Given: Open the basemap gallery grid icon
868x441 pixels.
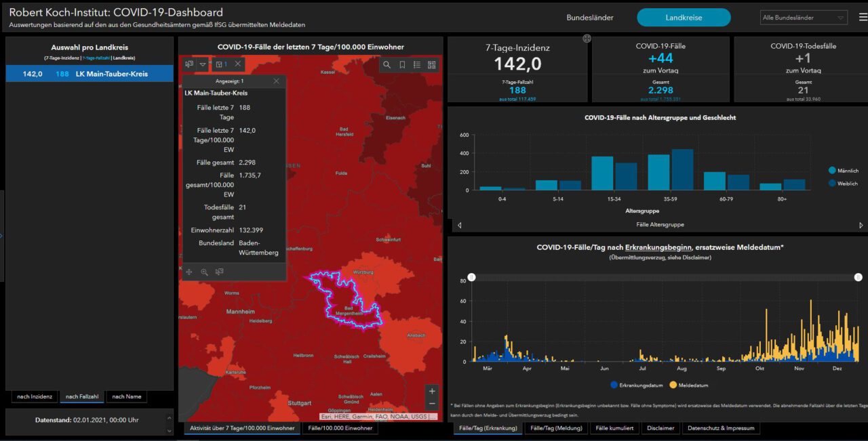Looking at the screenshot, I should [x=431, y=65].
